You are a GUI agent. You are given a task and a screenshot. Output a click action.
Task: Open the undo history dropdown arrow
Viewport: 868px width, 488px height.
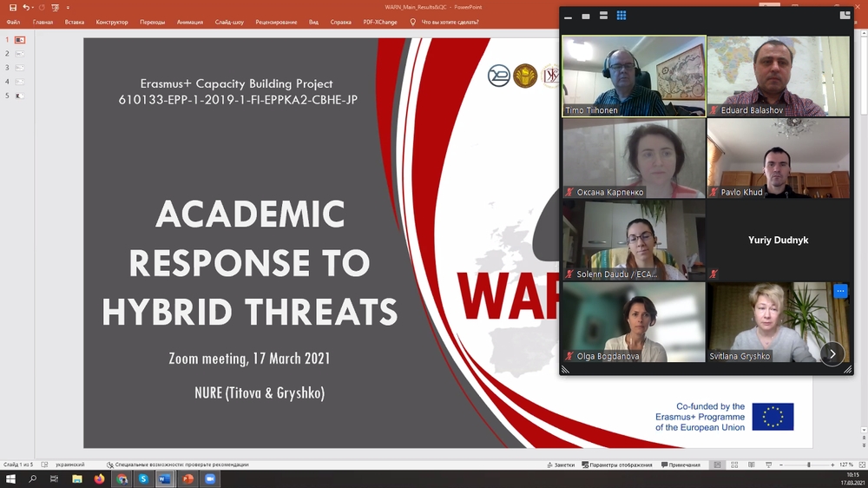point(32,8)
